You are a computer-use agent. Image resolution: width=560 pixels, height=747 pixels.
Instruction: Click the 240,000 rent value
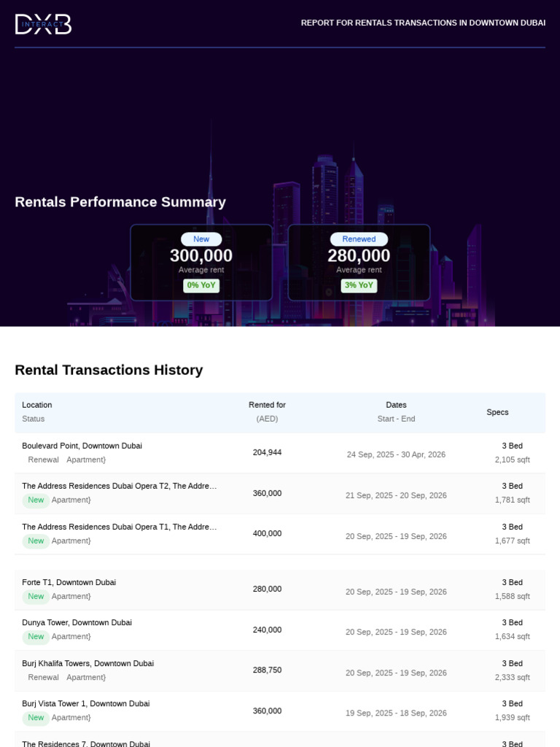coord(267,630)
